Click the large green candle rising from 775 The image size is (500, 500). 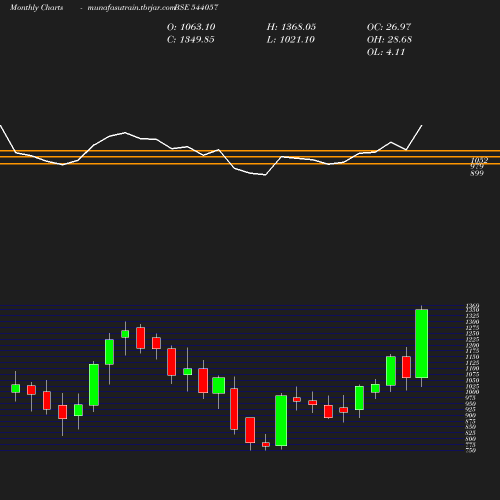(281, 420)
